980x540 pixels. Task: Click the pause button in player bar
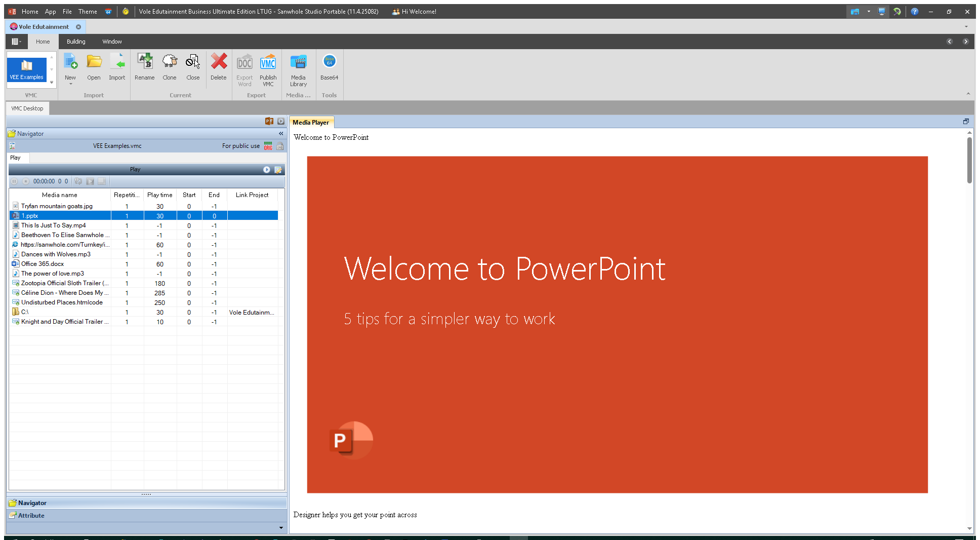[x=14, y=181]
